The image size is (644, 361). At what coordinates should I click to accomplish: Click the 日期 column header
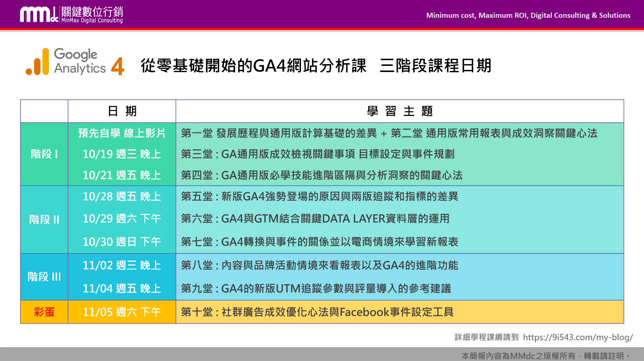122,111
